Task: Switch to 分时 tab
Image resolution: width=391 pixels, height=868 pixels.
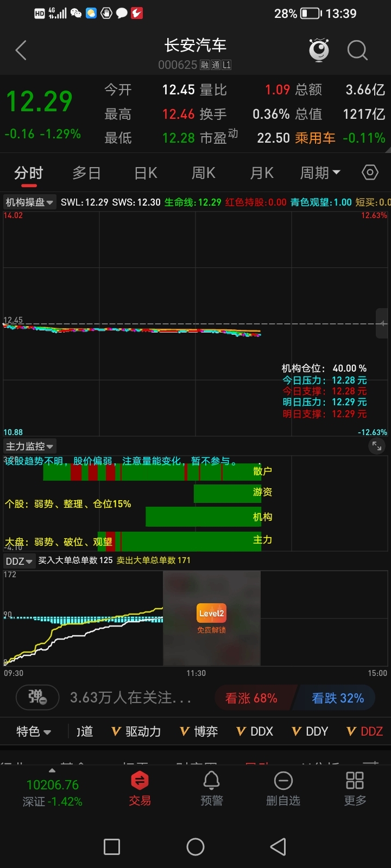Action: 29,173
